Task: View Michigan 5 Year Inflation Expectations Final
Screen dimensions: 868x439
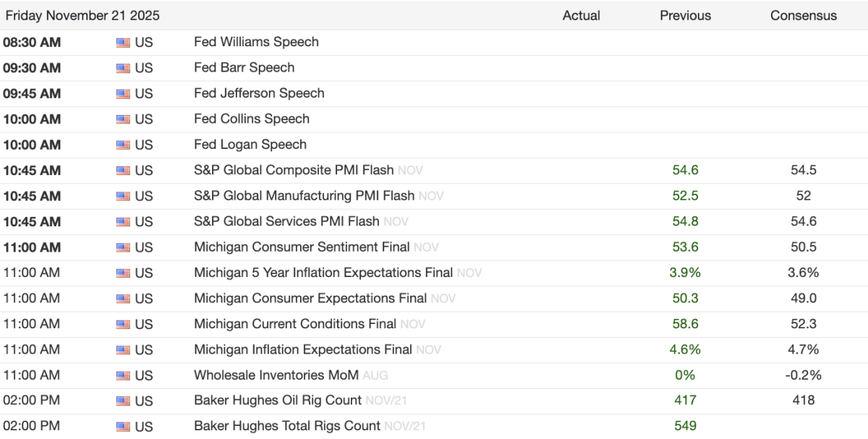Action: pyautogui.click(x=323, y=273)
